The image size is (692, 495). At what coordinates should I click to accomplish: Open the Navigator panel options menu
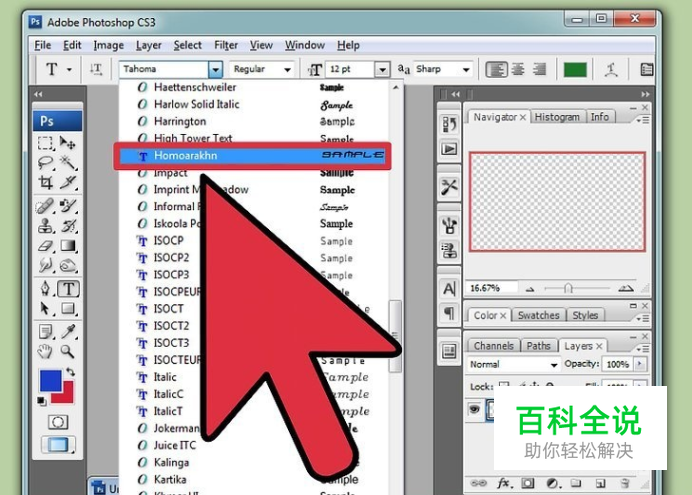(643, 120)
